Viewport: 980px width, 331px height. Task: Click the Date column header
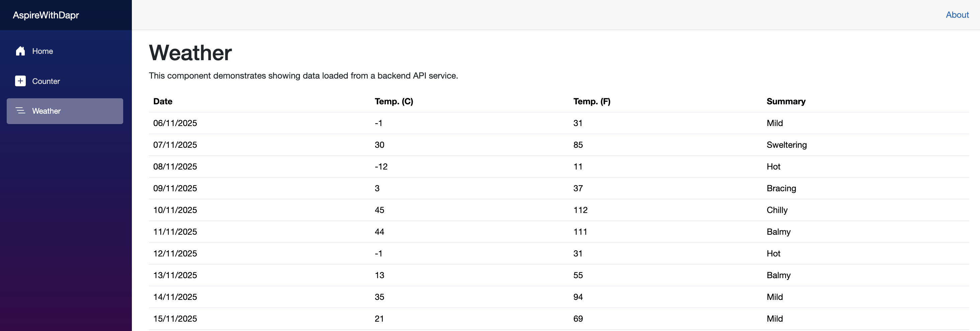162,101
